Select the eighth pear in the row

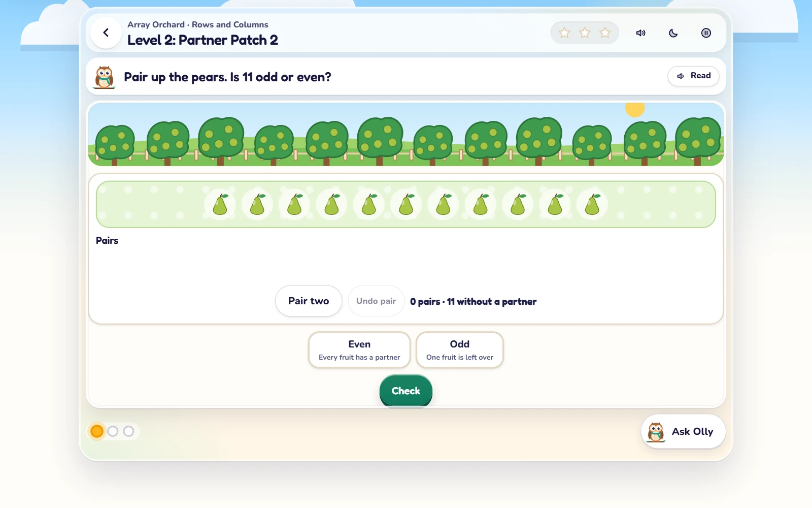(x=481, y=204)
